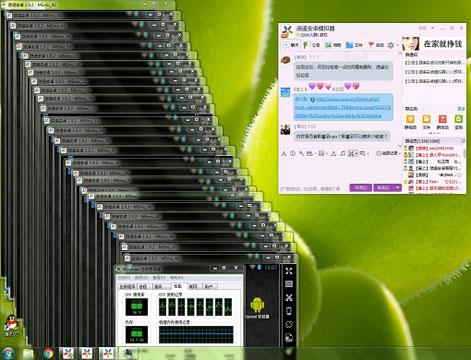Click the APK install icon at sidebar bottom
The image size is (471, 360).
tap(289, 338)
